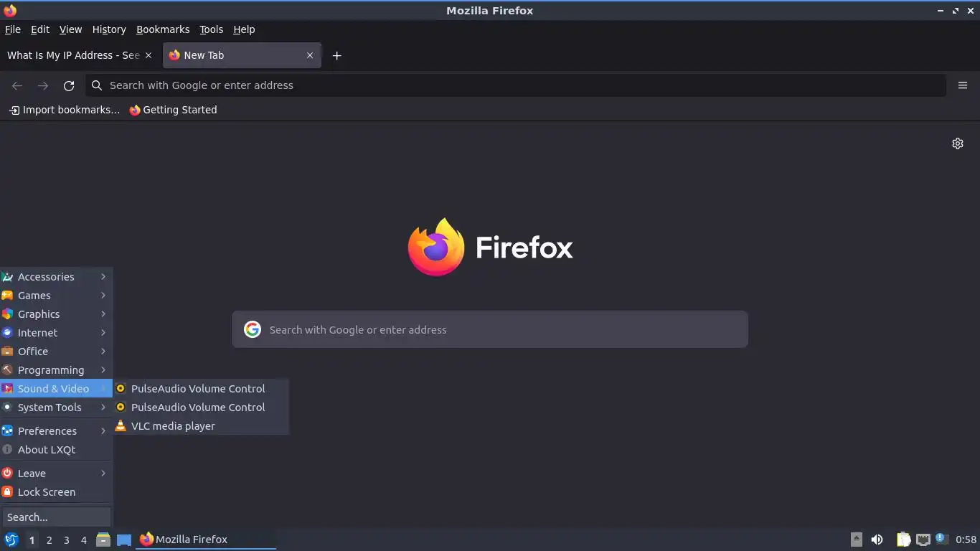980x551 pixels.
Task: Go forward one page
Action: point(43,85)
